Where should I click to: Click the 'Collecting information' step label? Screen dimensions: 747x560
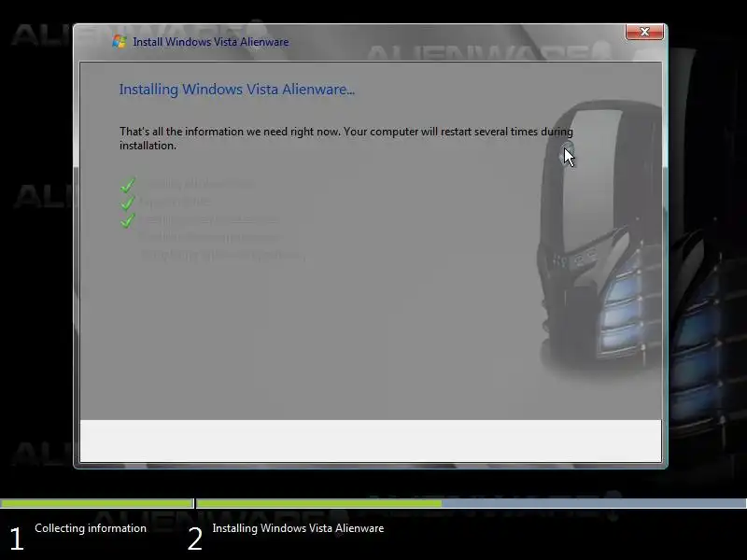91,528
